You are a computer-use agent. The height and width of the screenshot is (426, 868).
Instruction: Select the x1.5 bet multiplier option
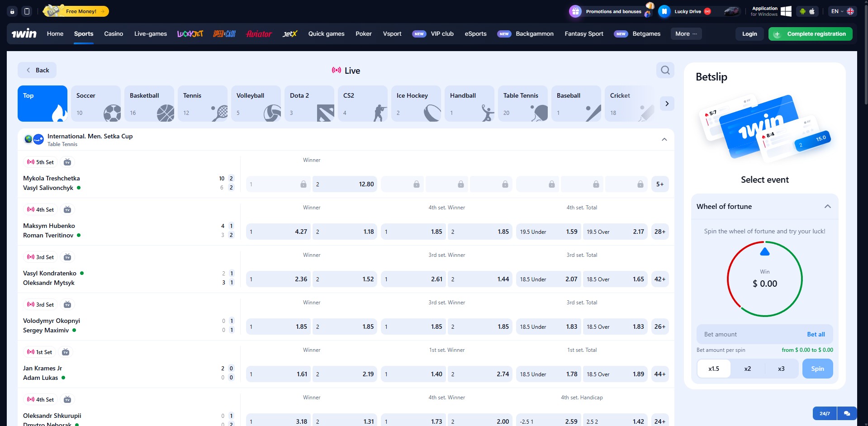click(x=713, y=368)
